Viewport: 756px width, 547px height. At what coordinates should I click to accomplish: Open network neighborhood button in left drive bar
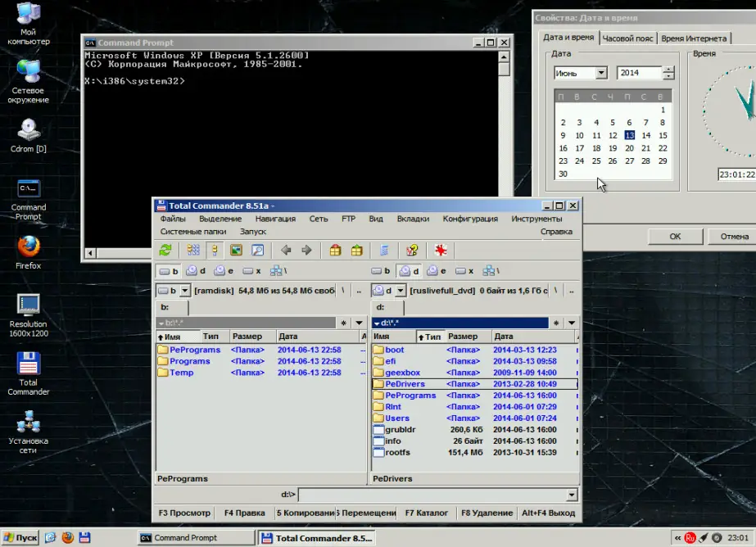tap(278, 271)
